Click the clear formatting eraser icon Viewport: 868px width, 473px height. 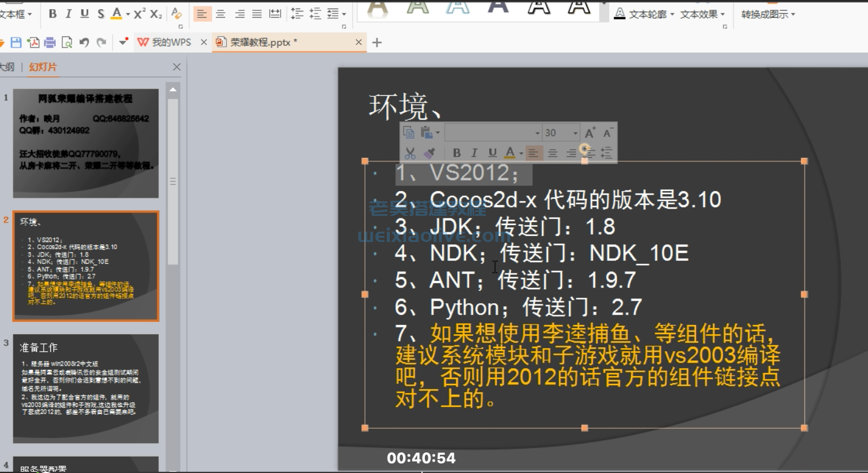click(x=176, y=14)
